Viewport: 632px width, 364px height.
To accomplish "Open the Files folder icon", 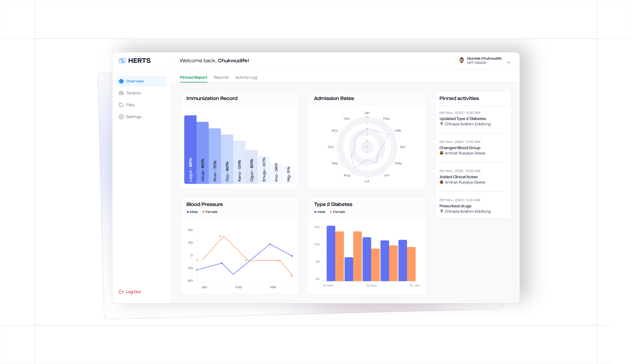I will click(x=121, y=105).
